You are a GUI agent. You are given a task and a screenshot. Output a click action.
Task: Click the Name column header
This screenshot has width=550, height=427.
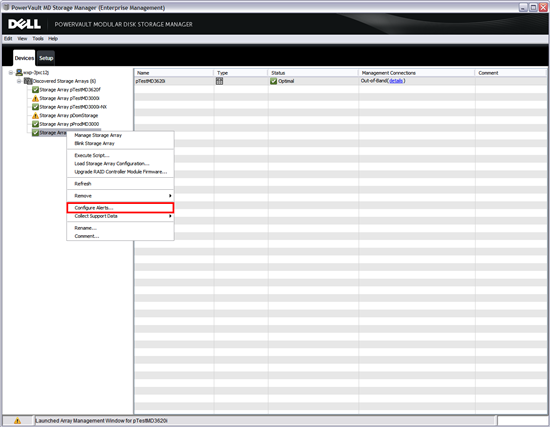[x=174, y=73]
